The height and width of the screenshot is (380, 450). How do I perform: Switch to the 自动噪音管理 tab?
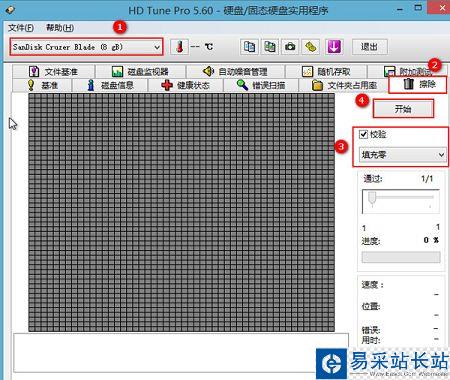coord(236,71)
